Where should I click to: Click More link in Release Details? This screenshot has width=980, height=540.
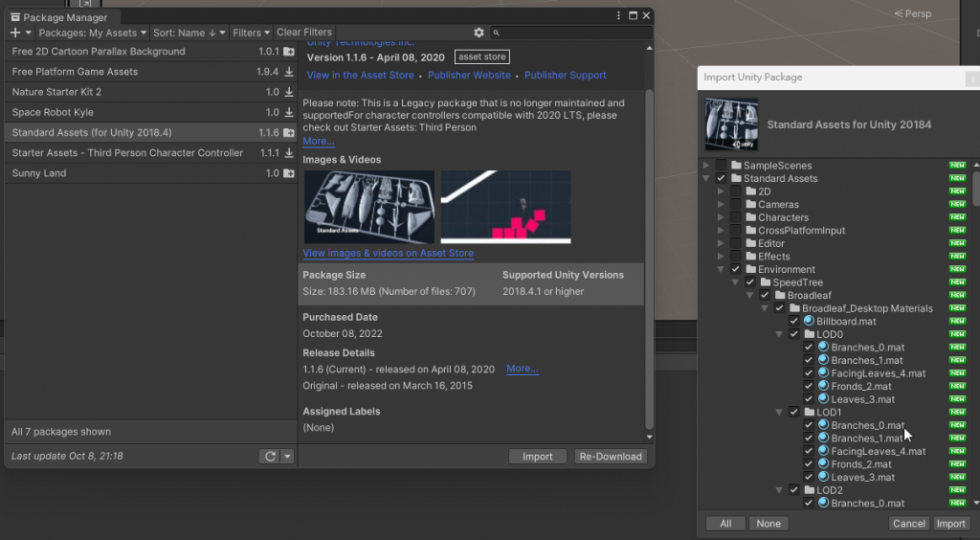click(522, 369)
